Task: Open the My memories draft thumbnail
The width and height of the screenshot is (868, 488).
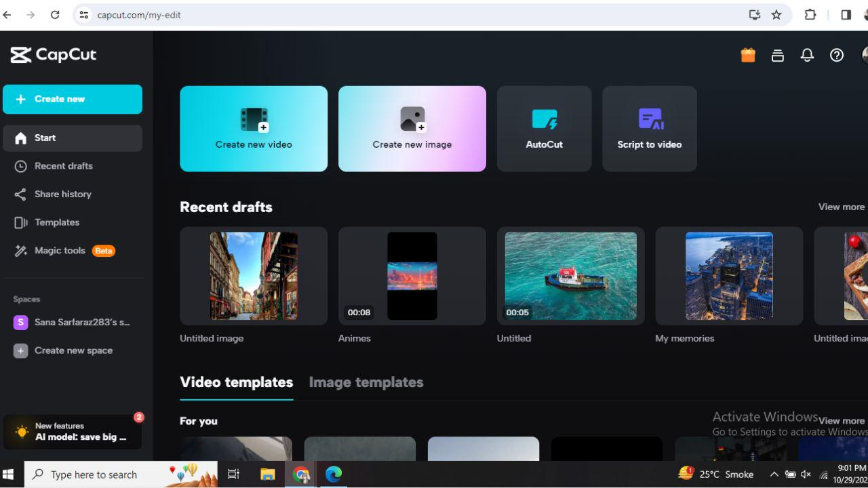Action: tap(728, 276)
